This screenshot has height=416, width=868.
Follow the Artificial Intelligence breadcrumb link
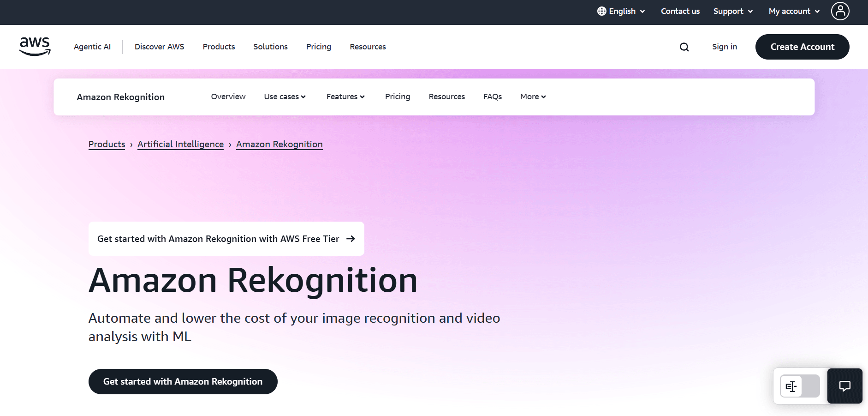click(x=180, y=144)
